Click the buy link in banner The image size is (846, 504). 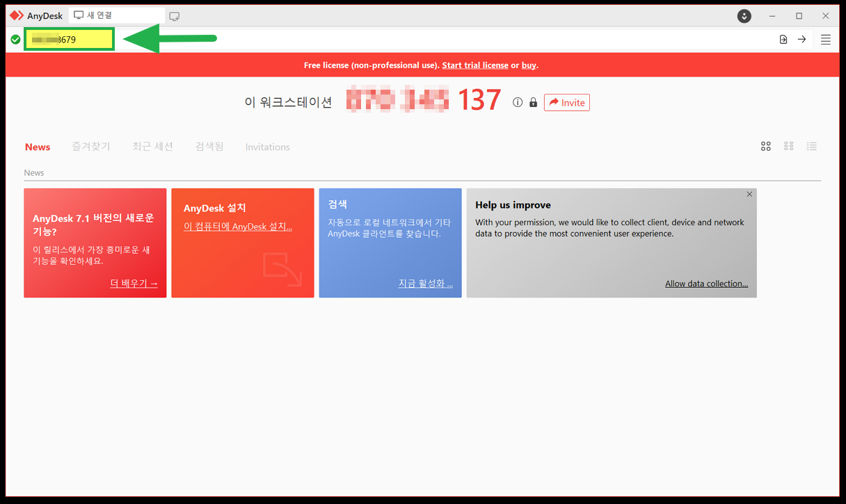[x=529, y=65]
